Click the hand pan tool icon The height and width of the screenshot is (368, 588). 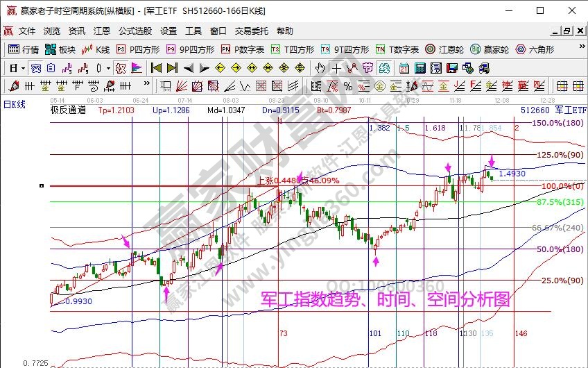point(320,68)
